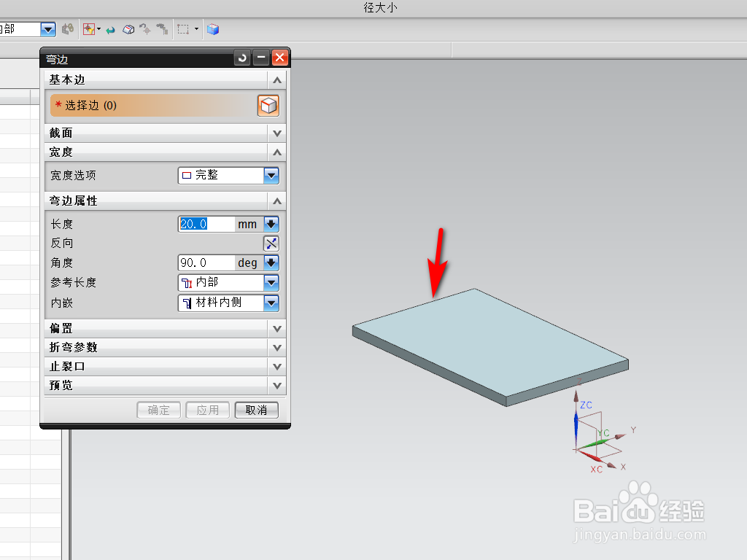
Task: Select the rectangle selection mode icon
Action: (183, 29)
